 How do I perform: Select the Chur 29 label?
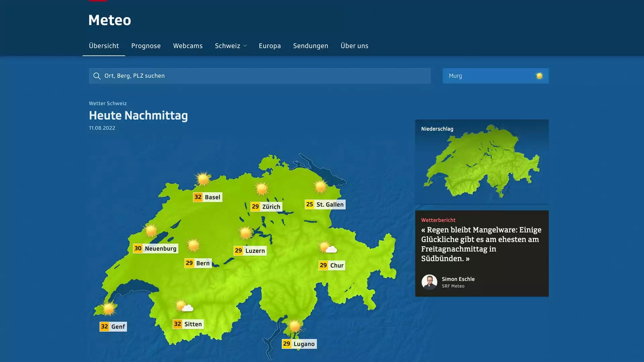coord(332,265)
